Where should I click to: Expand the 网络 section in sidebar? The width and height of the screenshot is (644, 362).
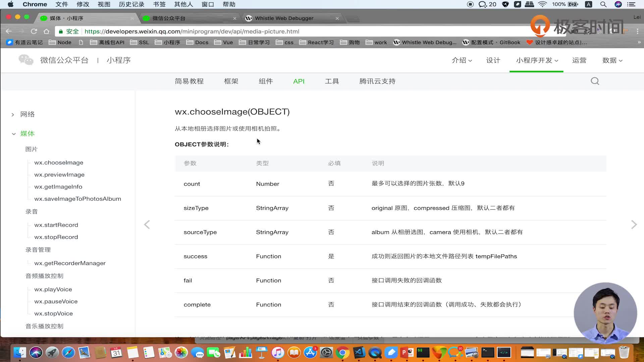[13, 115]
